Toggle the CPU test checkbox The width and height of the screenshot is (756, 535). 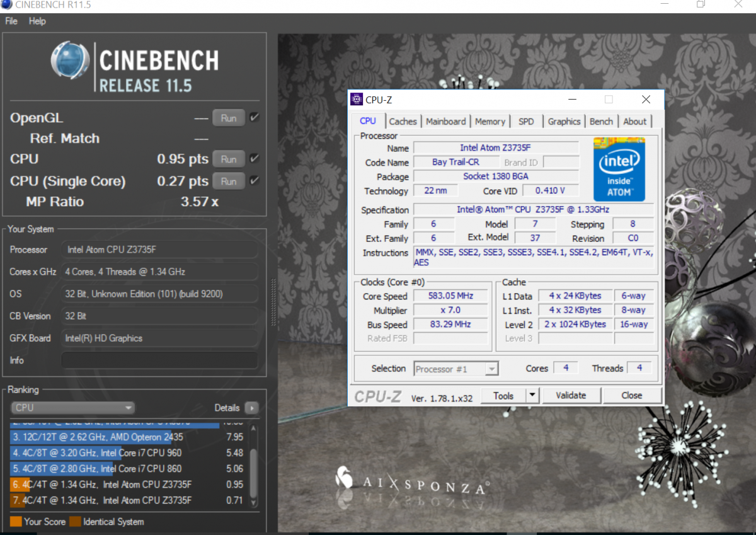[255, 158]
